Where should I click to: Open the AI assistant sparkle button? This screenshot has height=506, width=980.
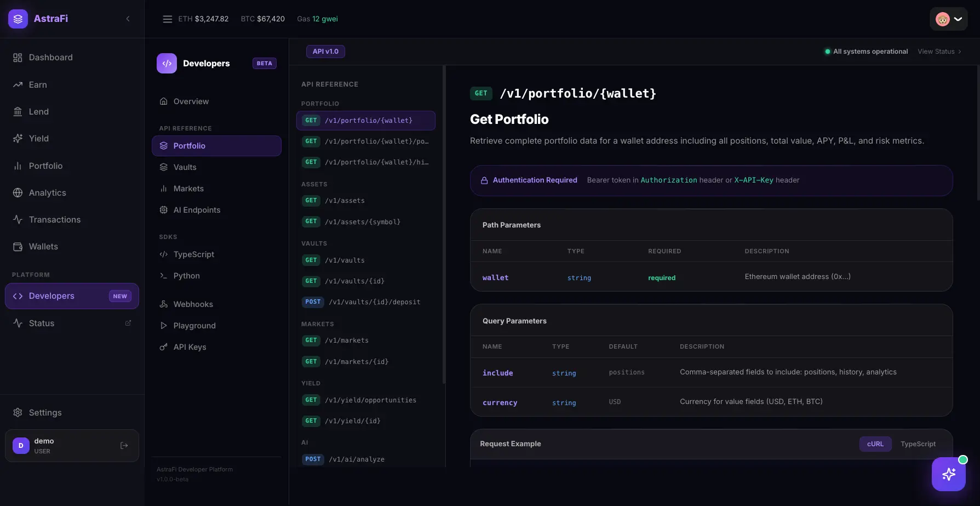point(948,474)
